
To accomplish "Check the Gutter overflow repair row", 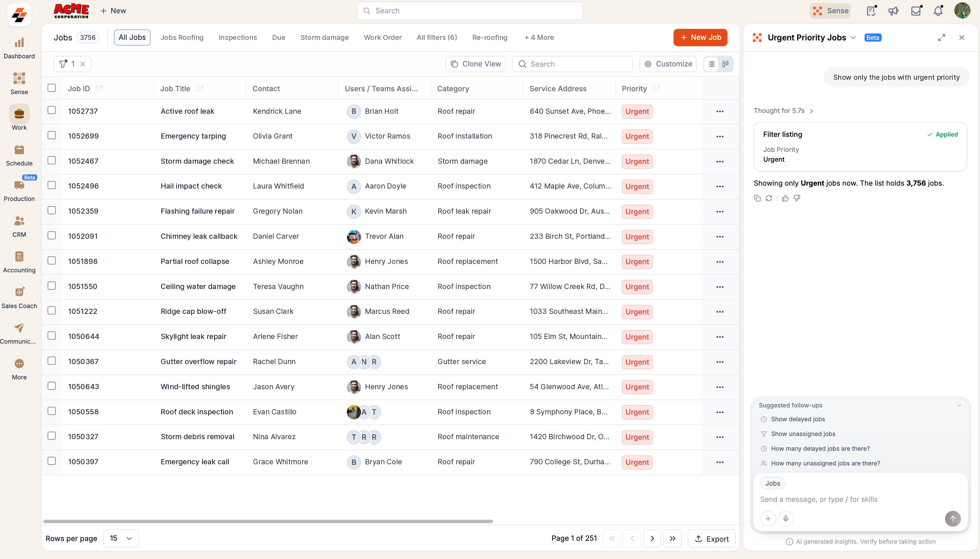I will (52, 361).
